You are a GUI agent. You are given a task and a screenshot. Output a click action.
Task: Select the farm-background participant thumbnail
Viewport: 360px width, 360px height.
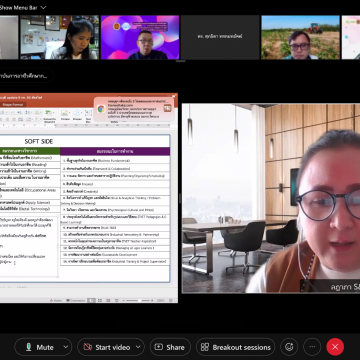pyautogui.click(x=300, y=37)
